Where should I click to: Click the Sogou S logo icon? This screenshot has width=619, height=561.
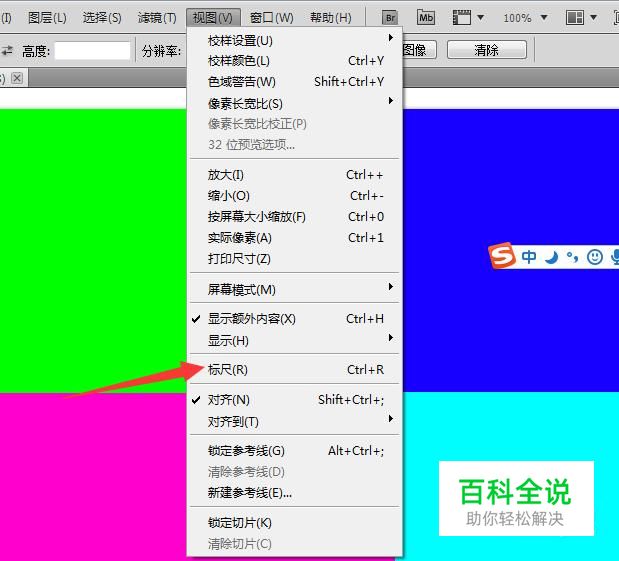pos(502,256)
